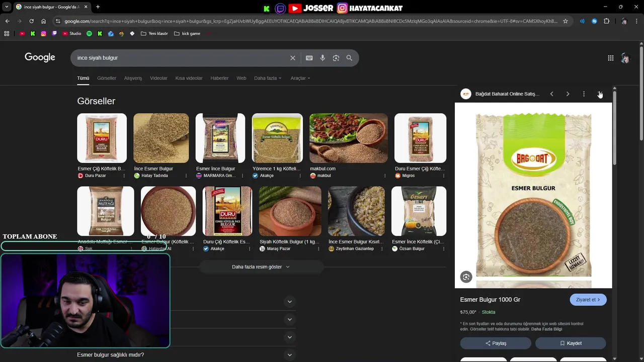Switch to the Haberler tab
Image resolution: width=644 pixels, height=362 pixels.
pos(219,78)
